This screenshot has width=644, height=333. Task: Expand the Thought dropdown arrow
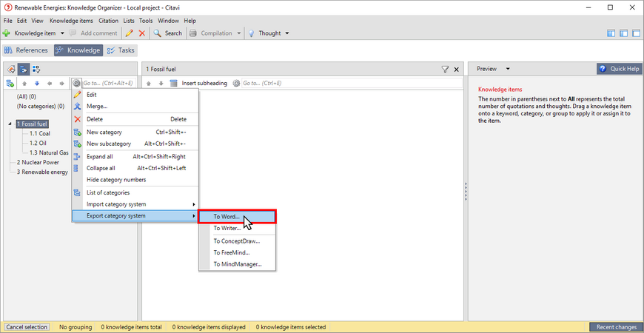[287, 33]
